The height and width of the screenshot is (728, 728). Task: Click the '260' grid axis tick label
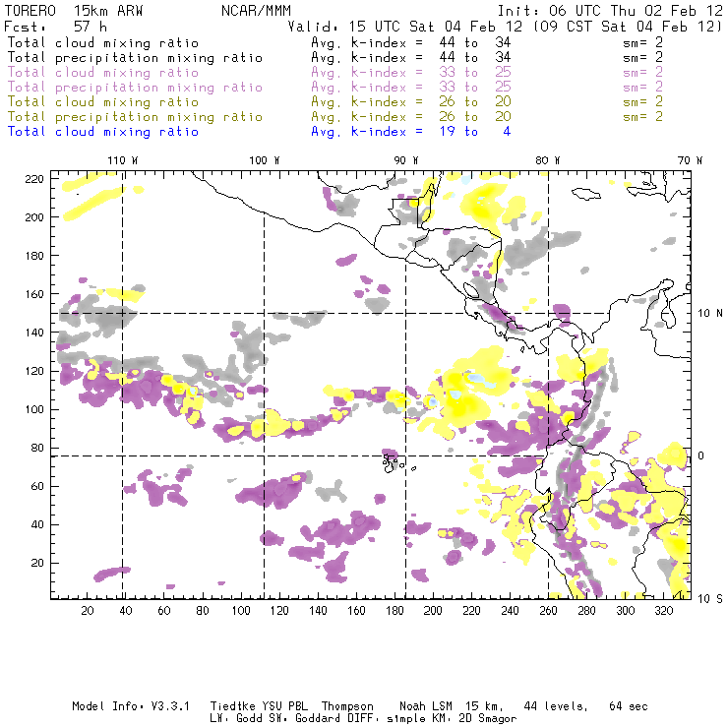(x=548, y=611)
